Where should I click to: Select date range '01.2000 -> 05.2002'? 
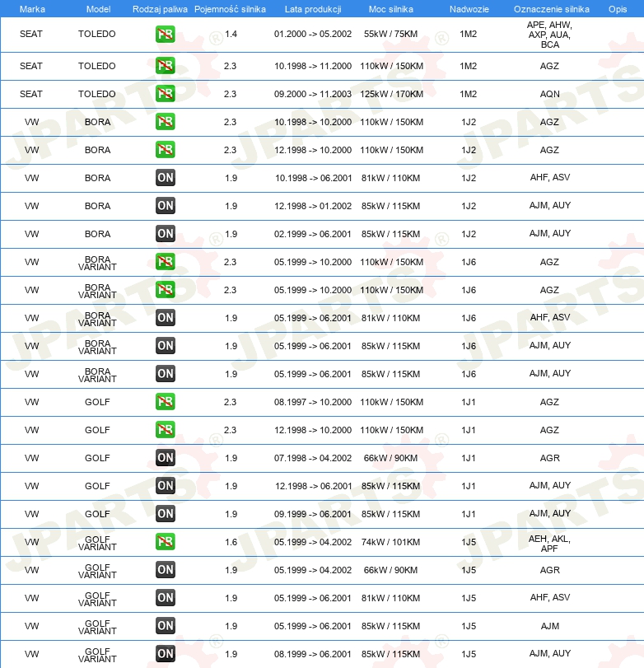[x=313, y=34]
